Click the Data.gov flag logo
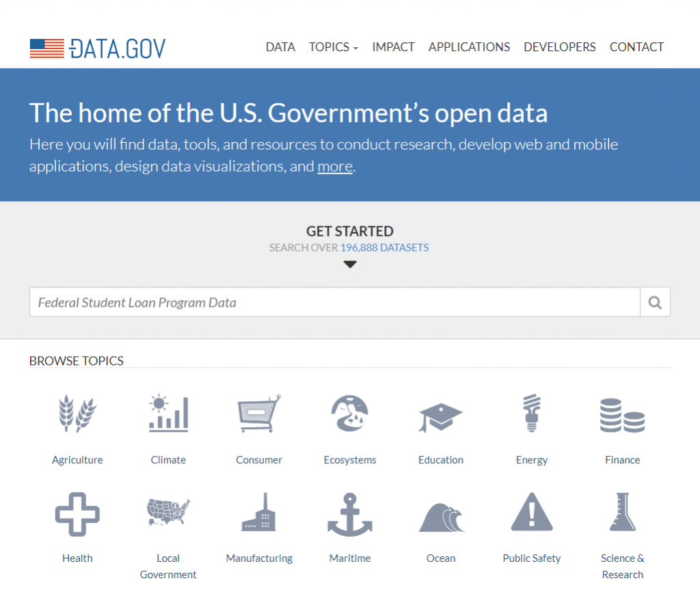The height and width of the screenshot is (596, 700). (47, 49)
